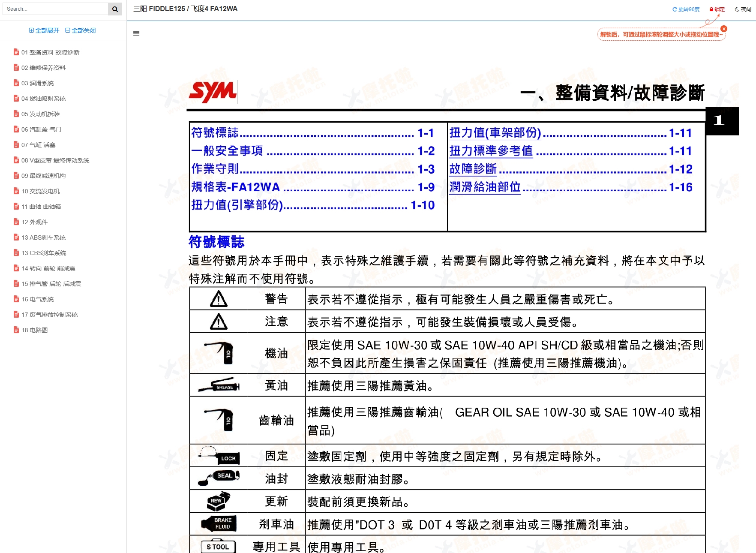
Task: Click the NEW part icon
Action: point(219,501)
